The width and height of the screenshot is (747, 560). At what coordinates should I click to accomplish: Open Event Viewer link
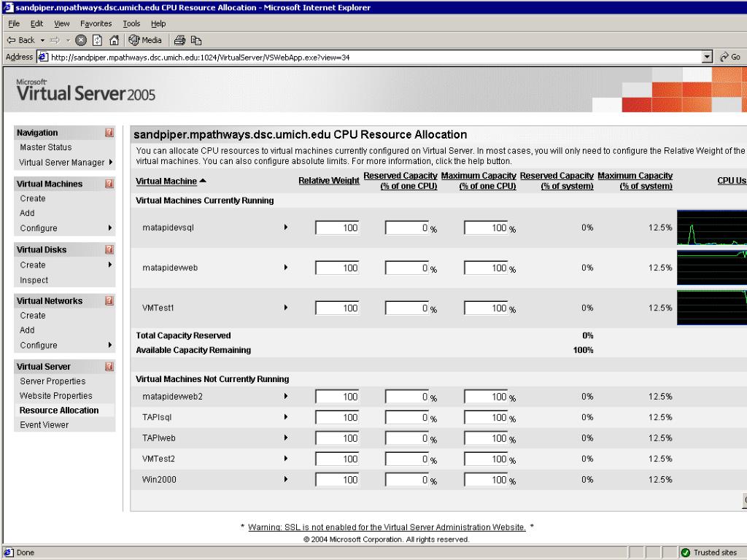click(x=44, y=425)
